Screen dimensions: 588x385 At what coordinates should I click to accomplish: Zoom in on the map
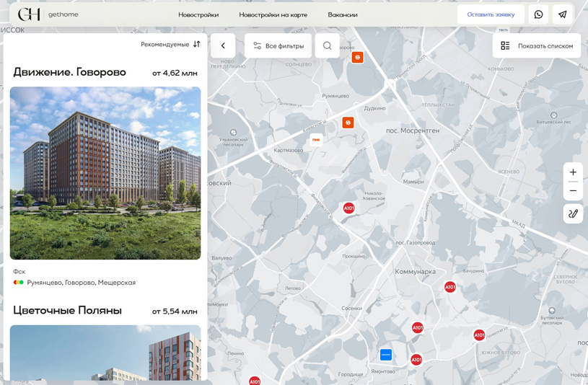[x=573, y=172]
